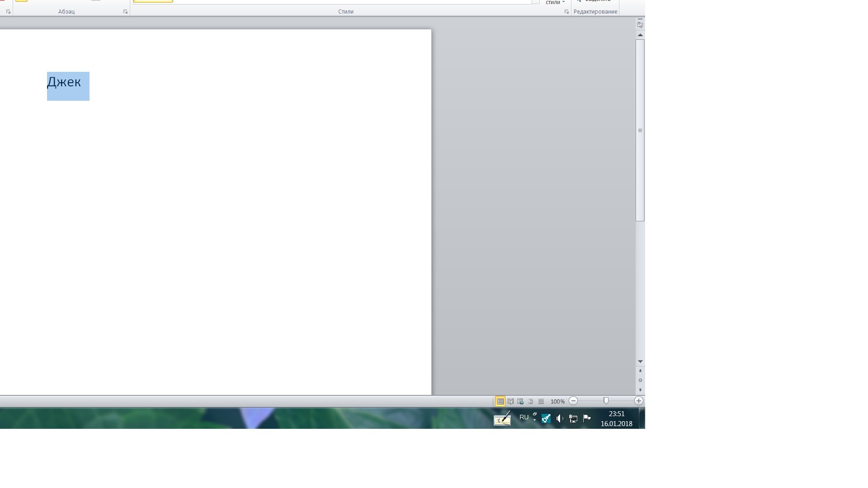
Task: Click the zoom slider handle
Action: [606, 401]
